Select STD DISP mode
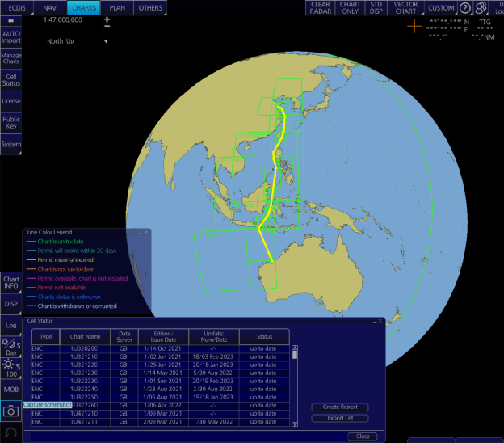Image resolution: width=504 pixels, height=443 pixels. click(376, 8)
